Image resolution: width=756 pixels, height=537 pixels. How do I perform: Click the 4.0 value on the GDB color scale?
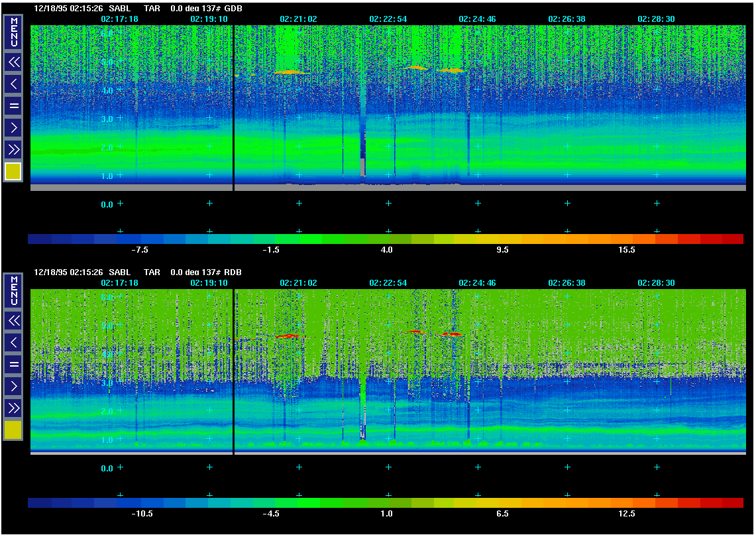(386, 250)
